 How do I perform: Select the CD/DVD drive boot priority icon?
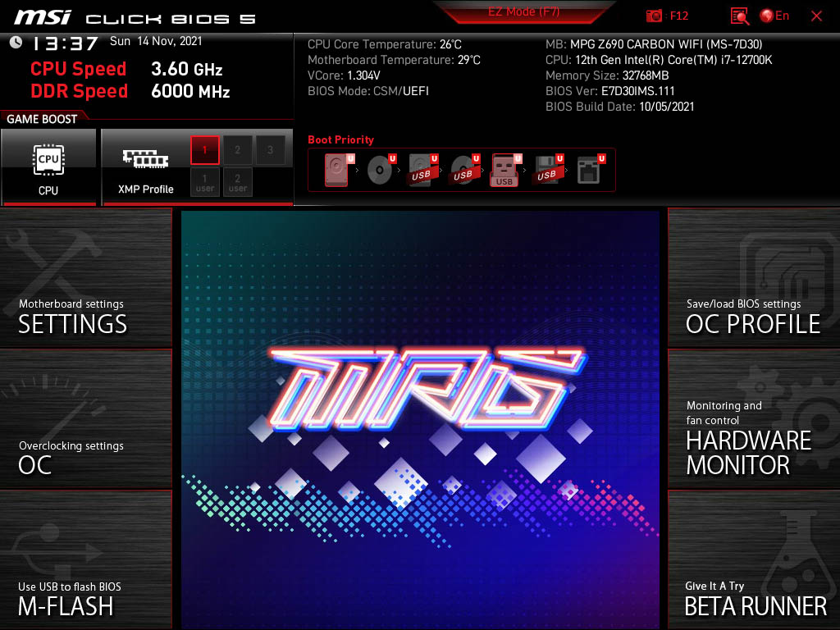(379, 170)
